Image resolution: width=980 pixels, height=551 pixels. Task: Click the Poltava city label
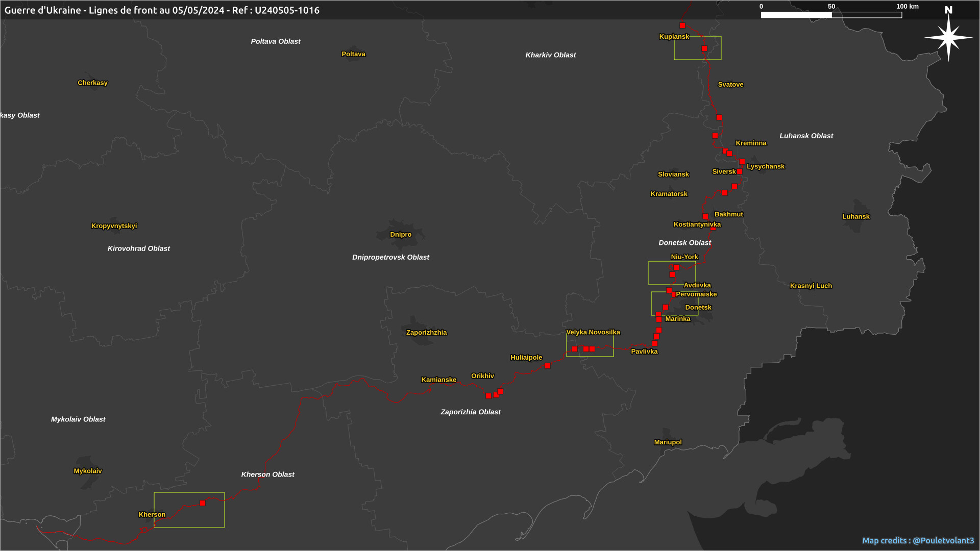click(x=353, y=54)
